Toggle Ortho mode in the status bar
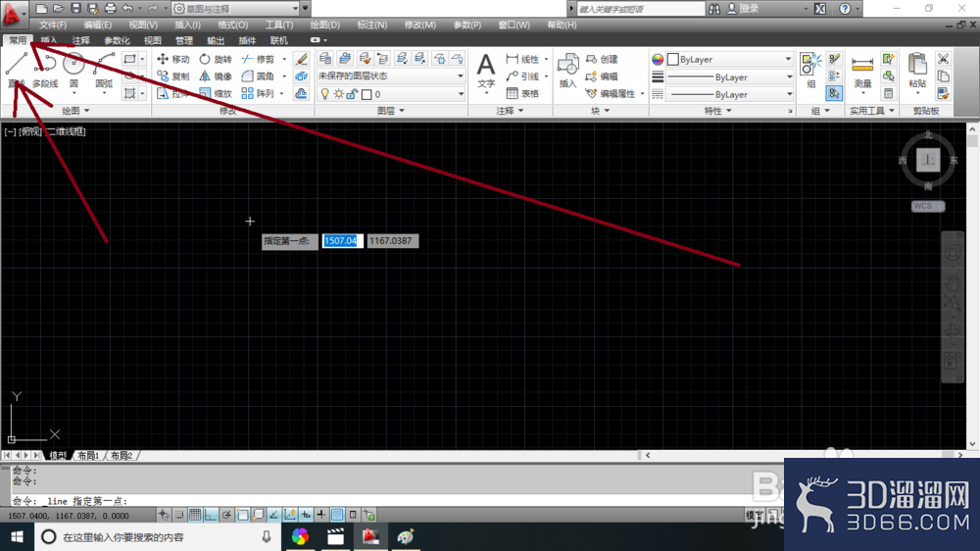Viewport: 980px width, 551px height. click(x=211, y=515)
